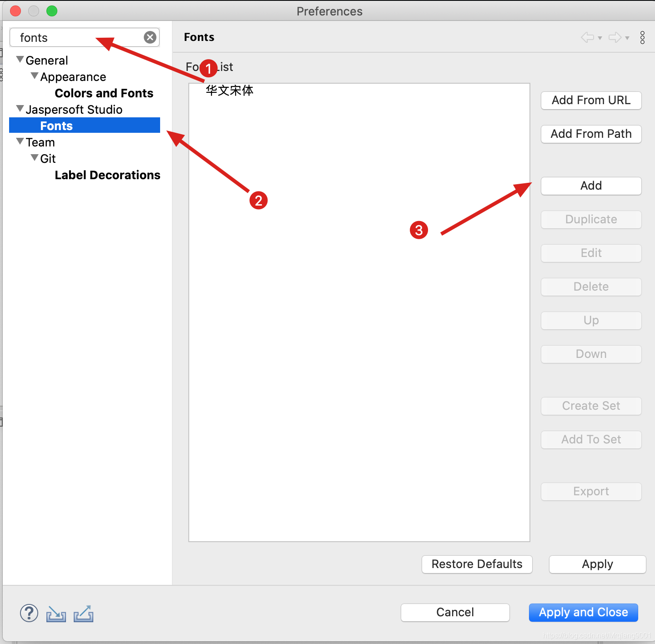The image size is (655, 644).
Task: Open the forward history dropdown arrow
Action: (627, 38)
